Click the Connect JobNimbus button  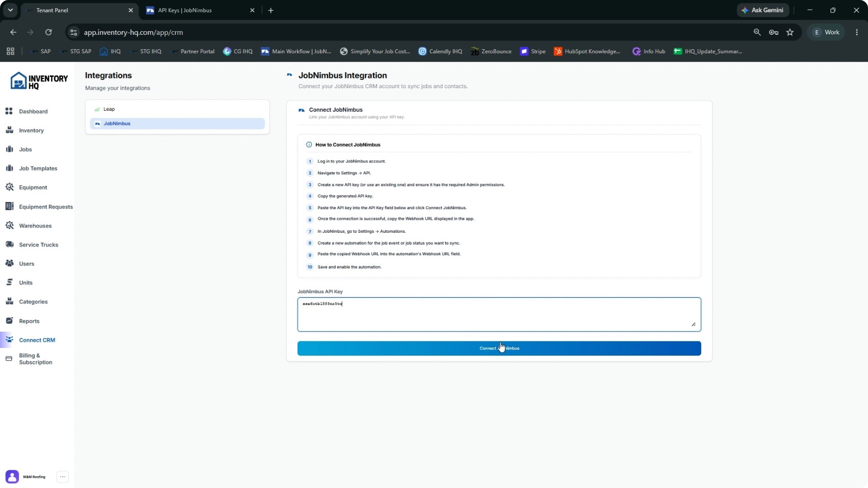click(499, 349)
